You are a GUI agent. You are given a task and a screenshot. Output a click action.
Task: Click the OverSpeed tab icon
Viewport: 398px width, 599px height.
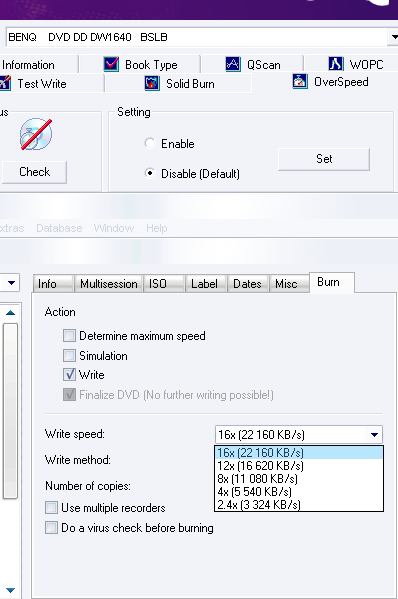300,81
